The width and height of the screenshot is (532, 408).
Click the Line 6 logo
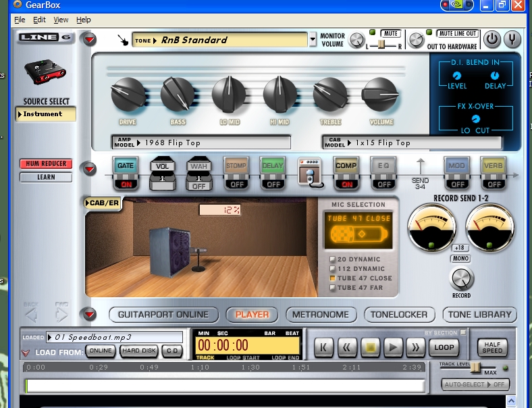click(x=45, y=37)
